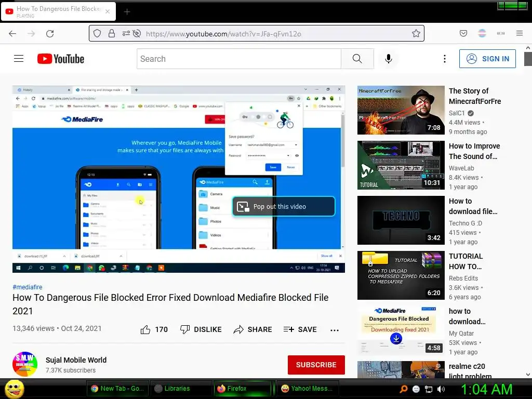Click the SIGN IN button
The image size is (532, 399).
[x=487, y=59]
